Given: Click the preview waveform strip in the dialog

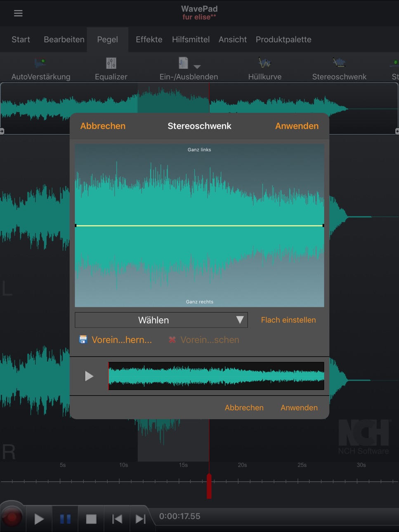Looking at the screenshot, I should click(x=216, y=376).
